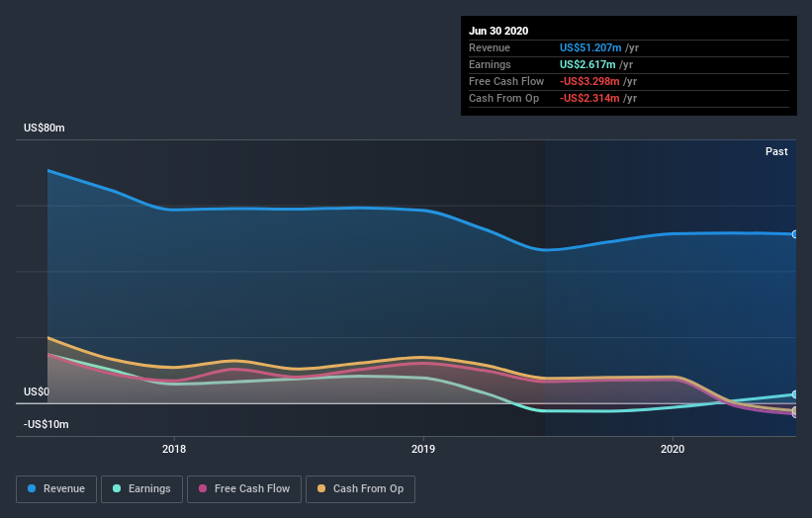Click the US$80m y-axis label
Image resolution: width=812 pixels, height=518 pixels.
pos(45,128)
